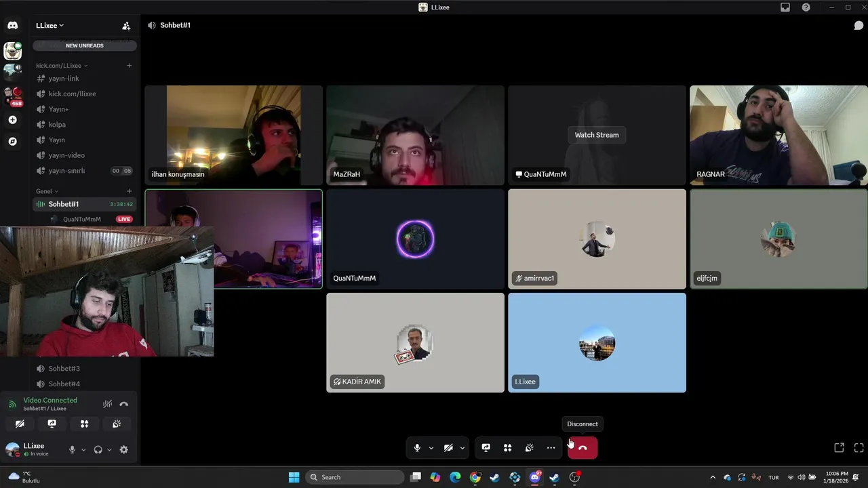
Task: Click the green connection signal icon
Action: pos(12,404)
